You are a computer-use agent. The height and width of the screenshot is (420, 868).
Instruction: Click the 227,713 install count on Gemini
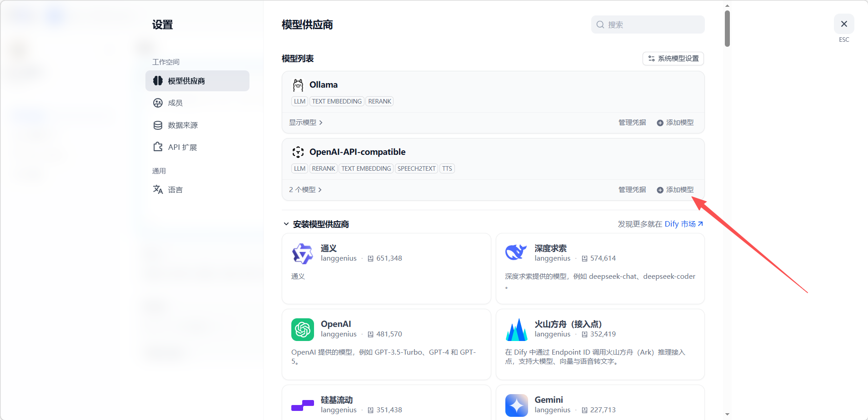pyautogui.click(x=603, y=410)
